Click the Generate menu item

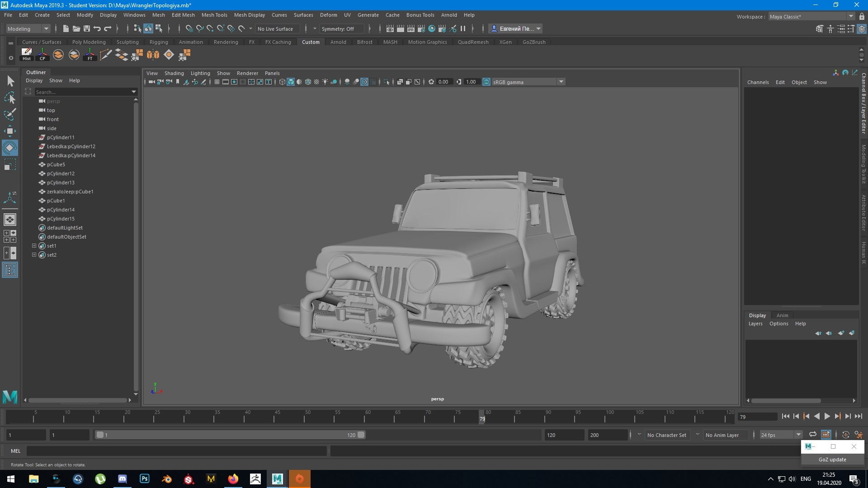coord(368,15)
